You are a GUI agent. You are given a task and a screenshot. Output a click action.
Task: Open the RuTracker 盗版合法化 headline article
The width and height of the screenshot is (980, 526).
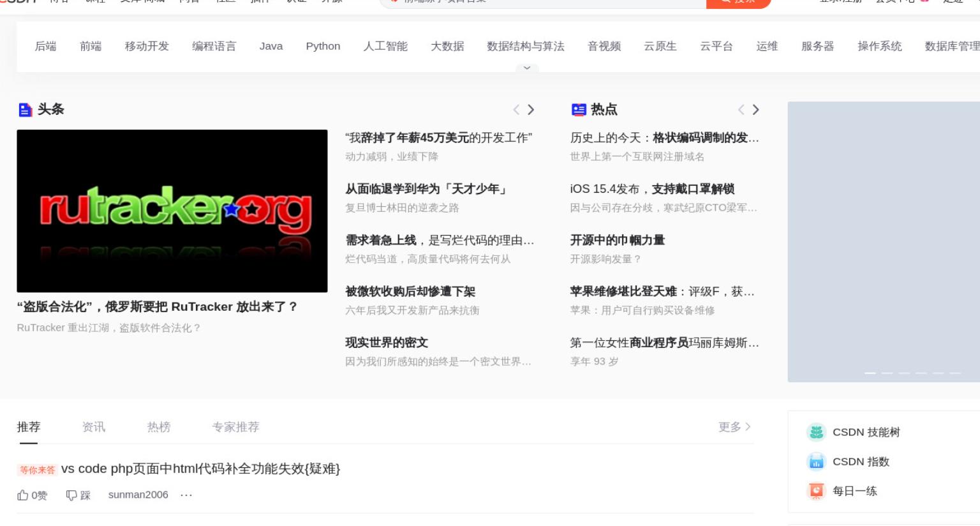click(x=158, y=307)
